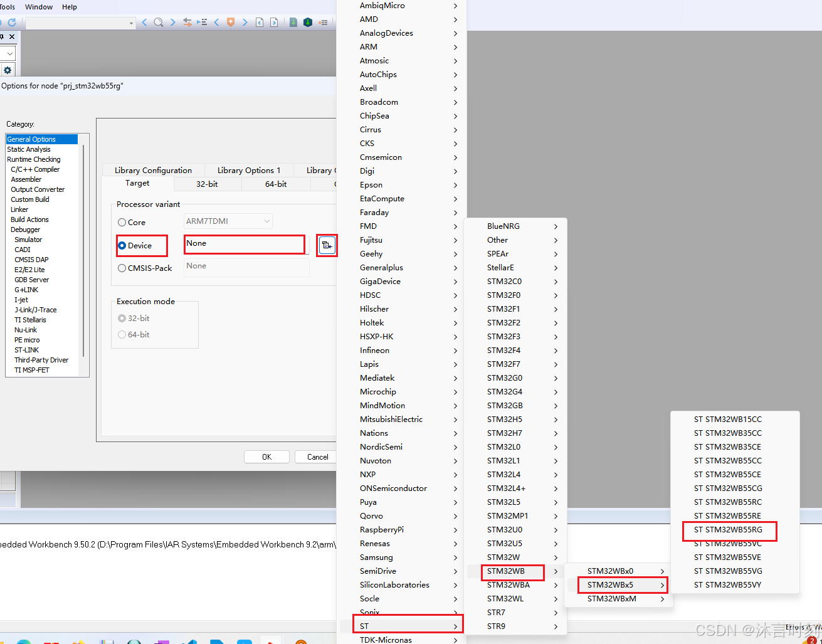
Task: Select the C/C++ Compiler category
Action: [35, 169]
